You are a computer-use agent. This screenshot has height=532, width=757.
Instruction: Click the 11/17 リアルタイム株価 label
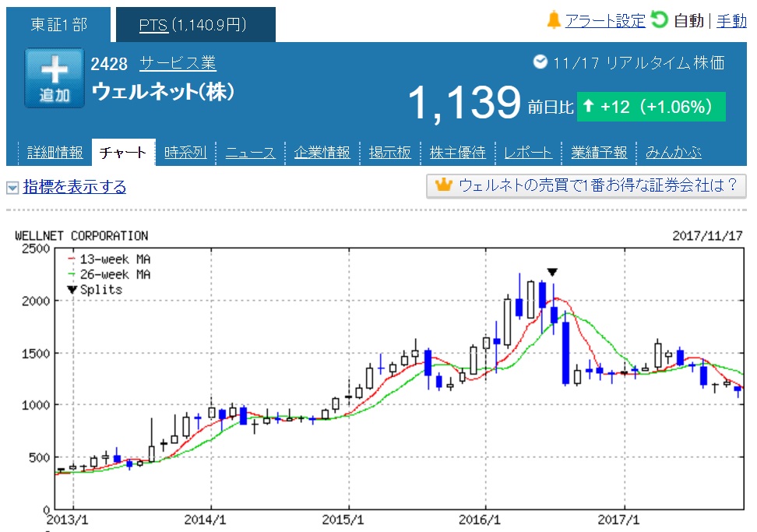[x=639, y=63]
